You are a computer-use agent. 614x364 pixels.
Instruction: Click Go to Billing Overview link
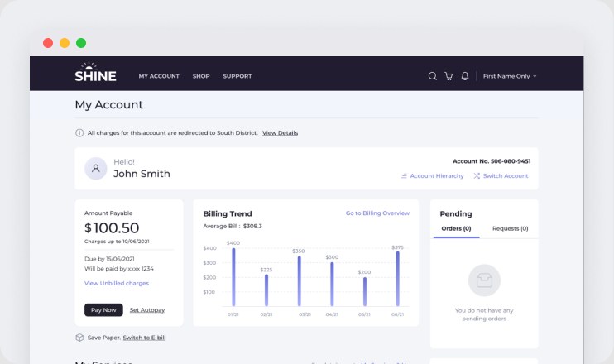[377, 213]
